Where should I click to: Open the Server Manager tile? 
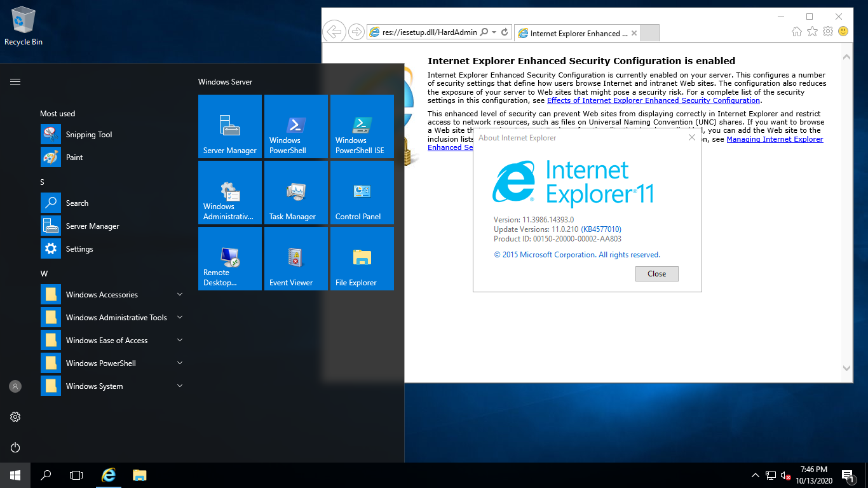pyautogui.click(x=230, y=126)
